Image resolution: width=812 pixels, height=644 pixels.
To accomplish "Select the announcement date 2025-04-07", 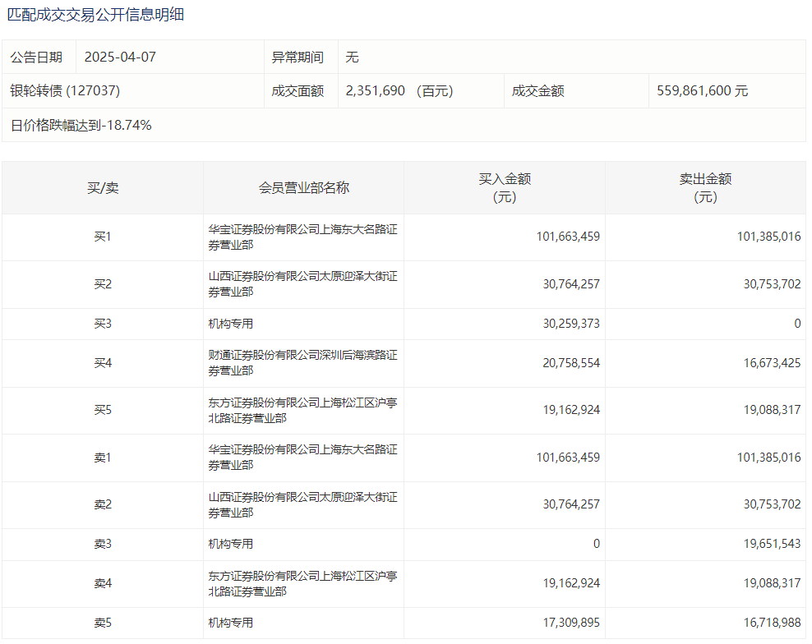I will [120, 57].
